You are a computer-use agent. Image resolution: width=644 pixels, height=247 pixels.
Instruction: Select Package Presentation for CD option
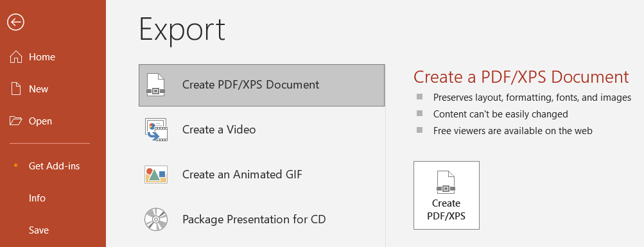261,219
